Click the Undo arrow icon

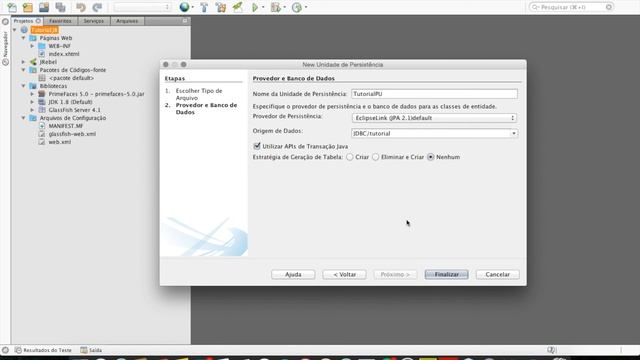pos(81,7)
